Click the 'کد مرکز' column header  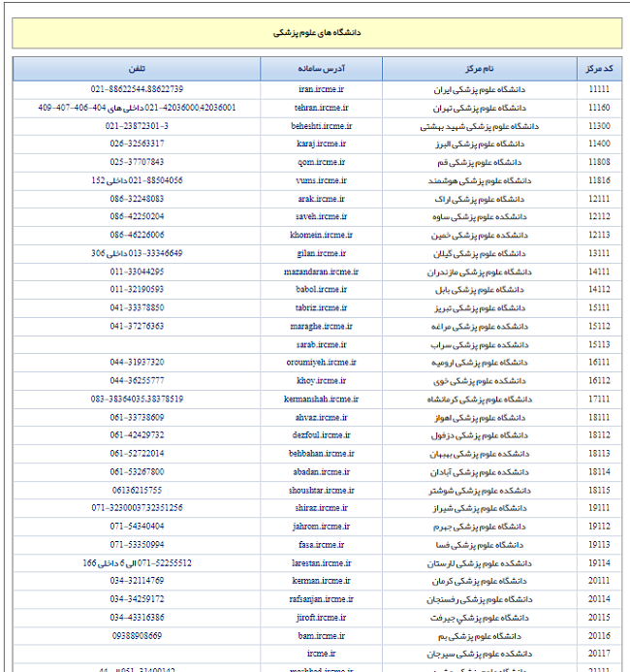tap(599, 69)
